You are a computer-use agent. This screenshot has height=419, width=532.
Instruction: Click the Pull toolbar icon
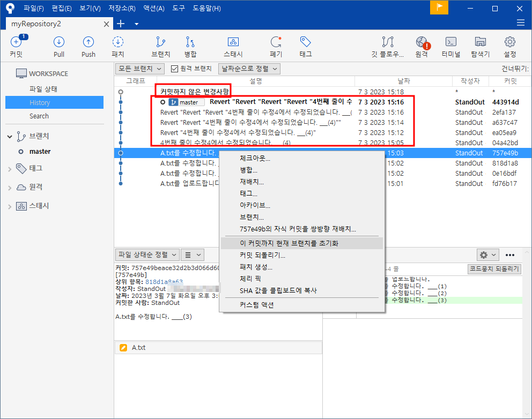(x=58, y=47)
